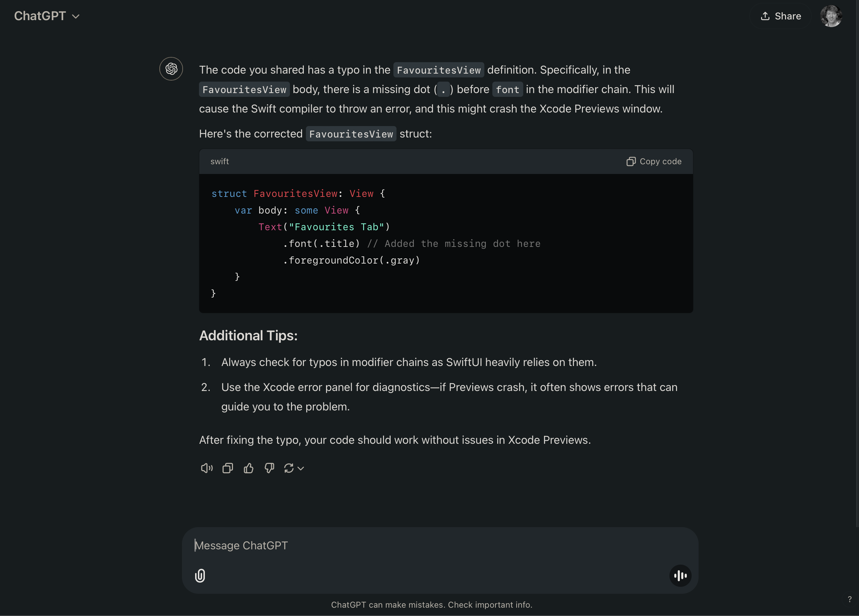Give the response a thumbs down
The width and height of the screenshot is (859, 616).
[x=269, y=468]
